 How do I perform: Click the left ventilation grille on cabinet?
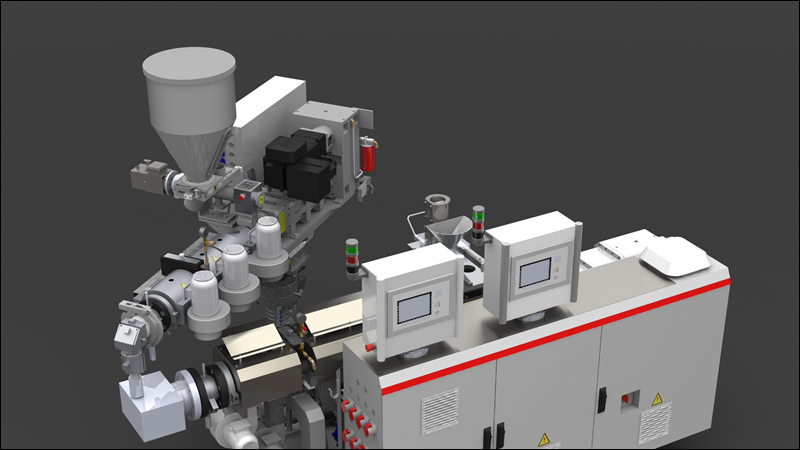440,411
